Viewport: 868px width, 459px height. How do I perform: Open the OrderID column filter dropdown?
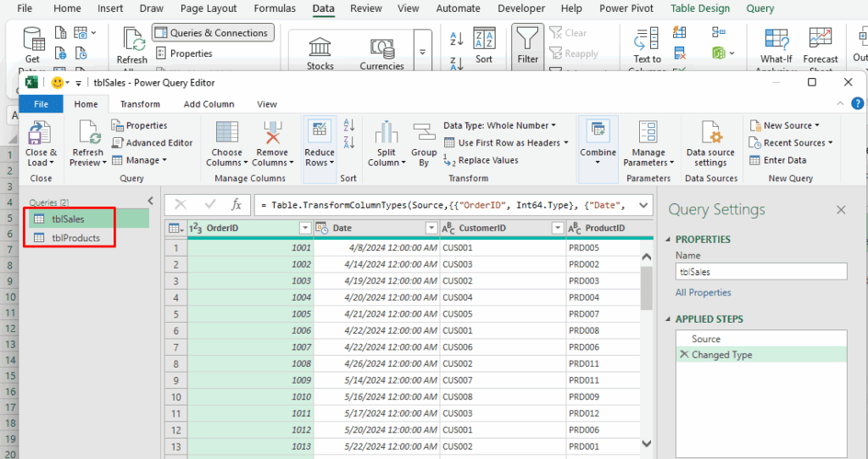(305, 228)
